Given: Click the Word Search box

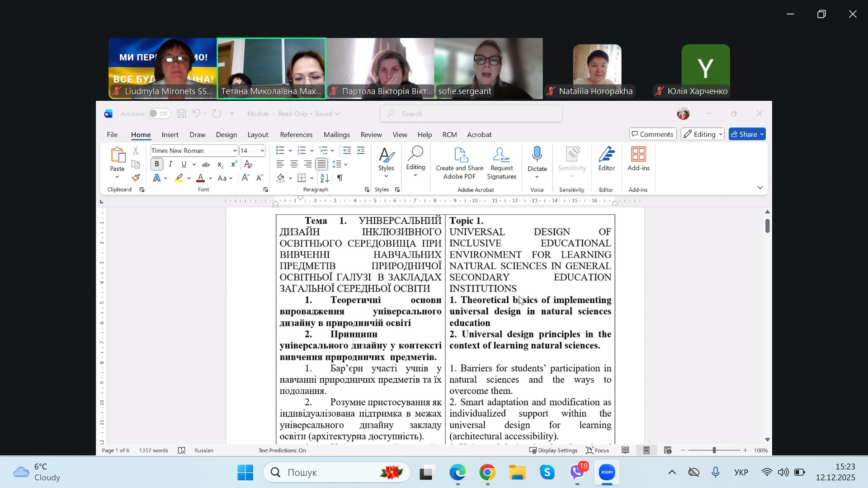Looking at the screenshot, I should [x=471, y=114].
